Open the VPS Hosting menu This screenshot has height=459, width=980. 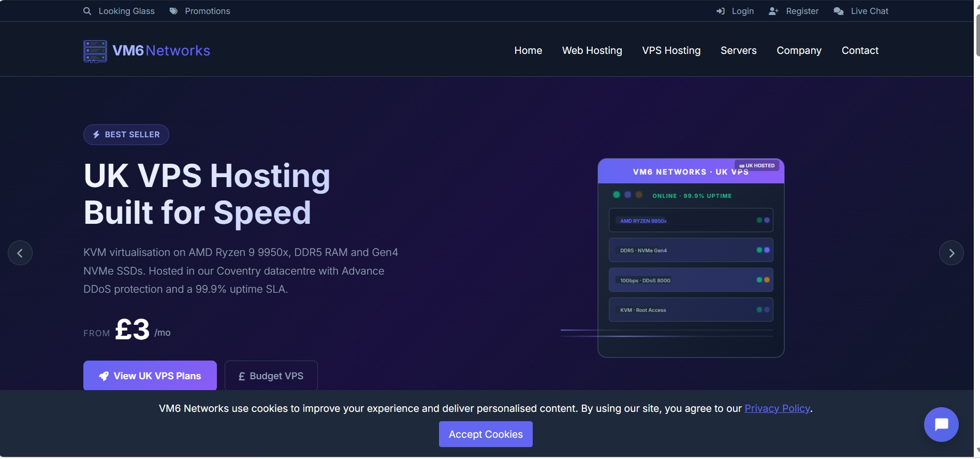[x=671, y=50]
